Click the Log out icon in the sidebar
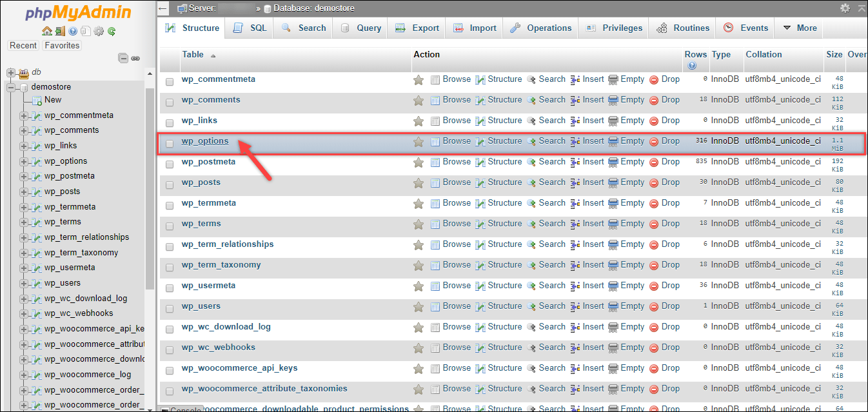Viewport: 868px width, 412px height. click(60, 30)
